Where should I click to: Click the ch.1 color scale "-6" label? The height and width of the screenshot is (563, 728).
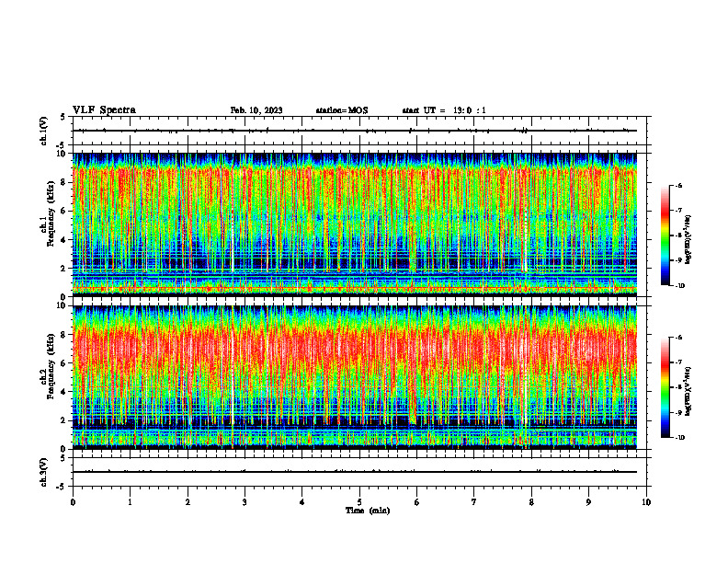678,185
